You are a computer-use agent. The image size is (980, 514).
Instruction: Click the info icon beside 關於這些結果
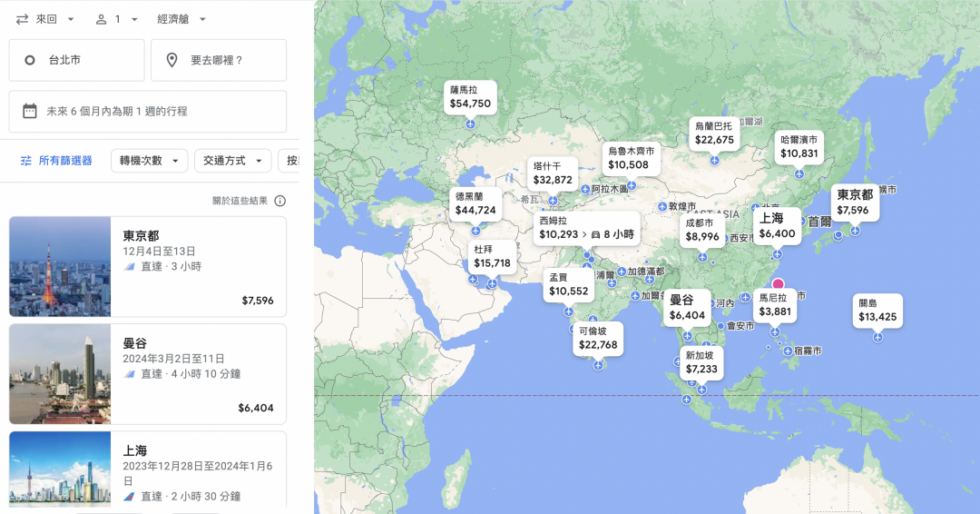[280, 201]
